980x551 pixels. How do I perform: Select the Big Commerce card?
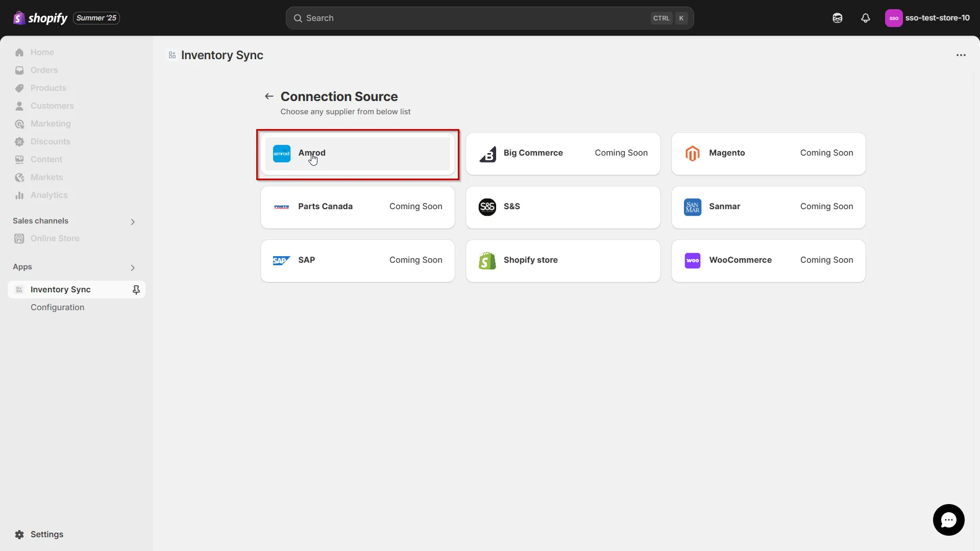click(x=563, y=154)
